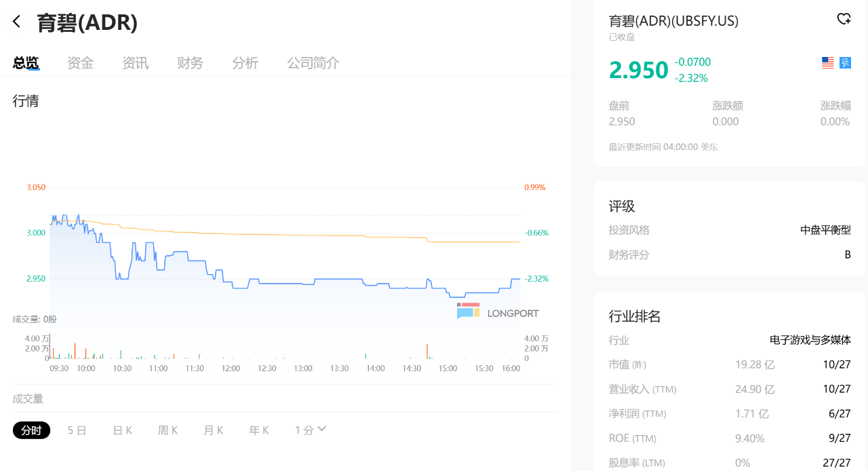Click the 盘前 label
The image size is (868, 471).
tap(619, 106)
